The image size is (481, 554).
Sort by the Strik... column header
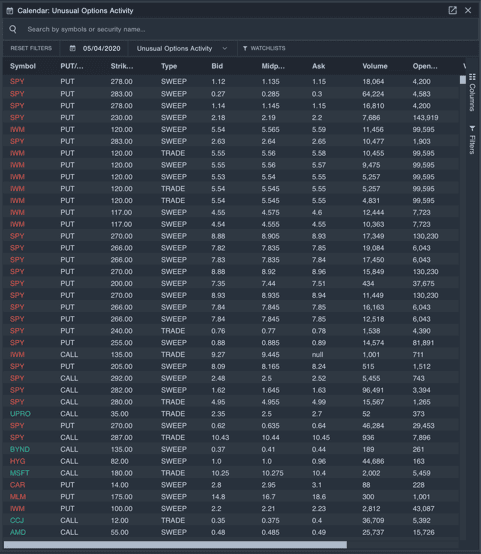click(x=122, y=66)
